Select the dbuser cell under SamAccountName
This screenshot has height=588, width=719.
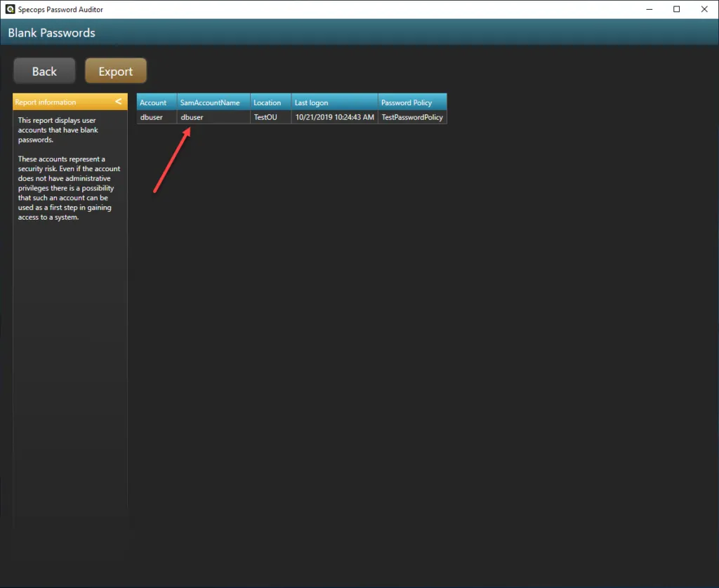(x=213, y=117)
